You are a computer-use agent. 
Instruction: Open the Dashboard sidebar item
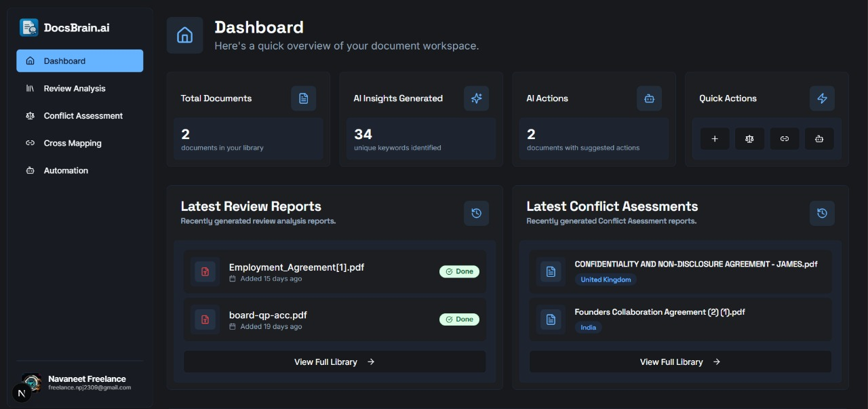pyautogui.click(x=80, y=61)
